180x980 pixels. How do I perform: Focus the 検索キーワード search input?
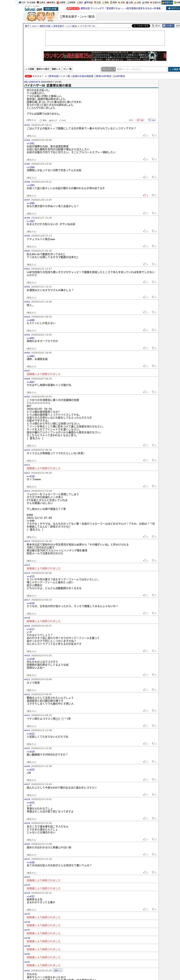click(142, 69)
